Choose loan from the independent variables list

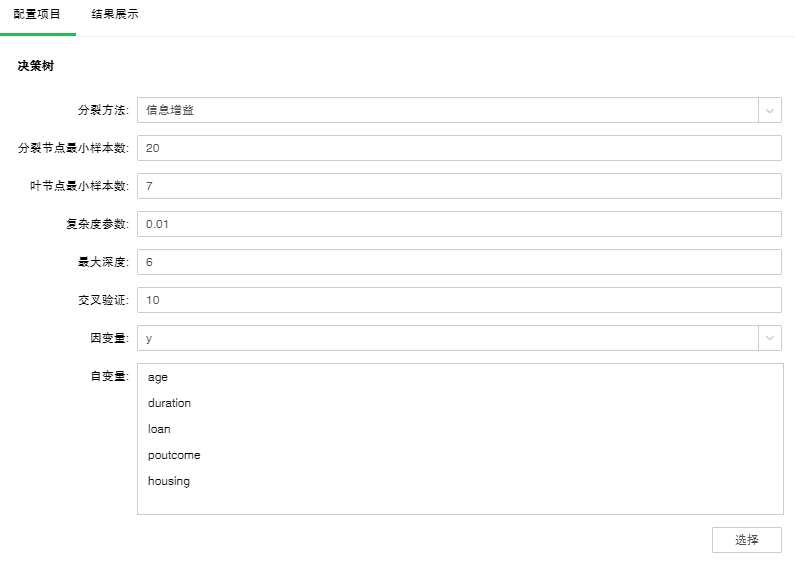click(159, 429)
